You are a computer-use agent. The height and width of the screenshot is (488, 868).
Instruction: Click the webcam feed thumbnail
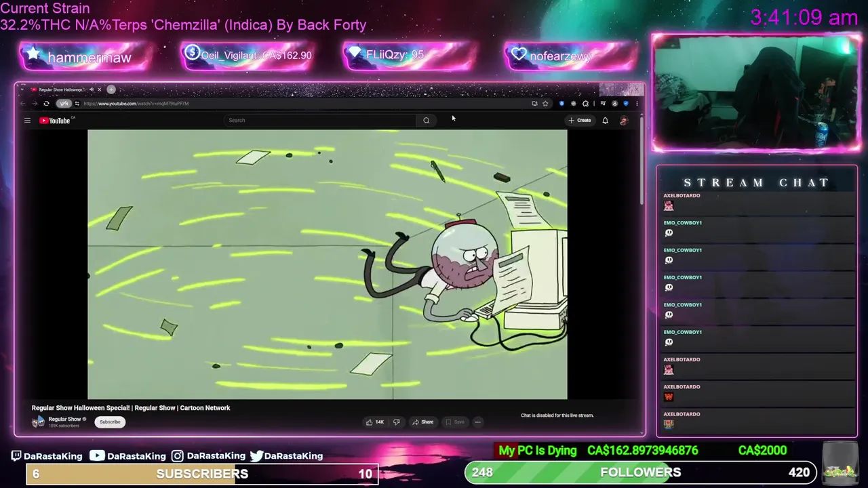coord(756,93)
